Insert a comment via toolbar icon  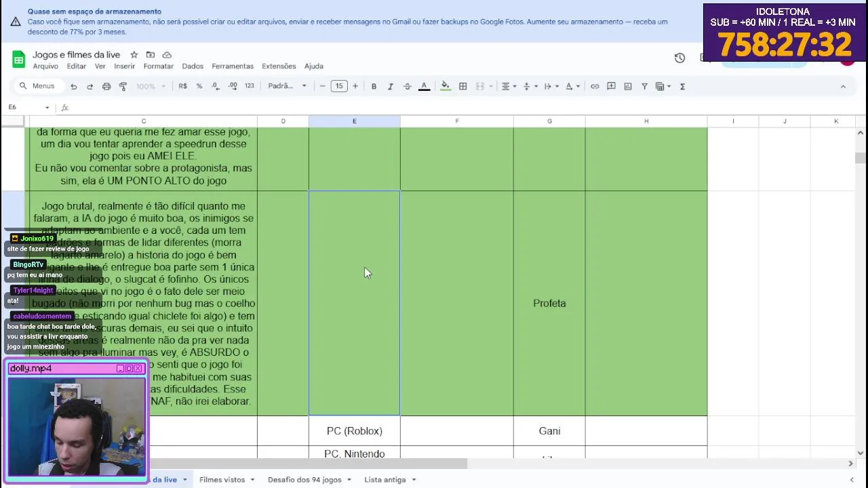611,86
